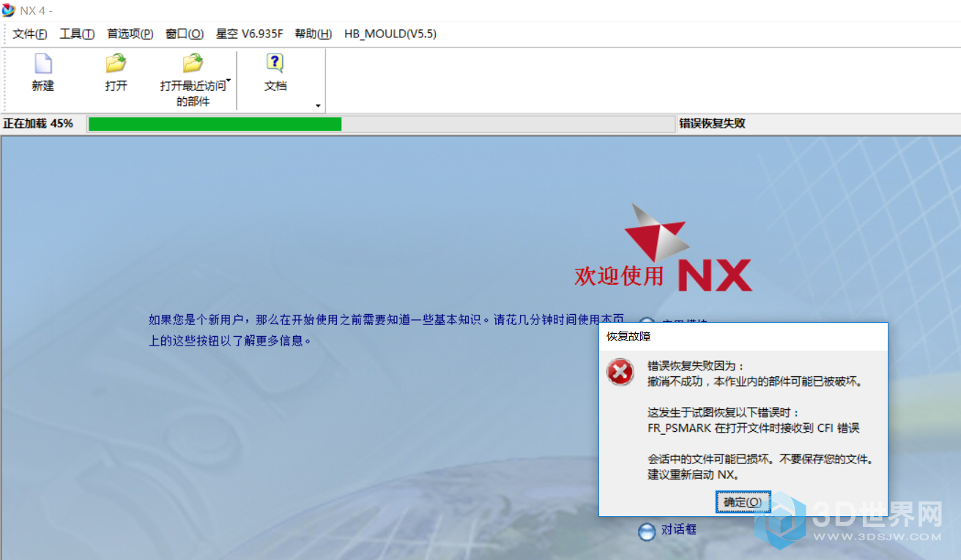Open the 星空 V6.935F menu

tap(249, 34)
